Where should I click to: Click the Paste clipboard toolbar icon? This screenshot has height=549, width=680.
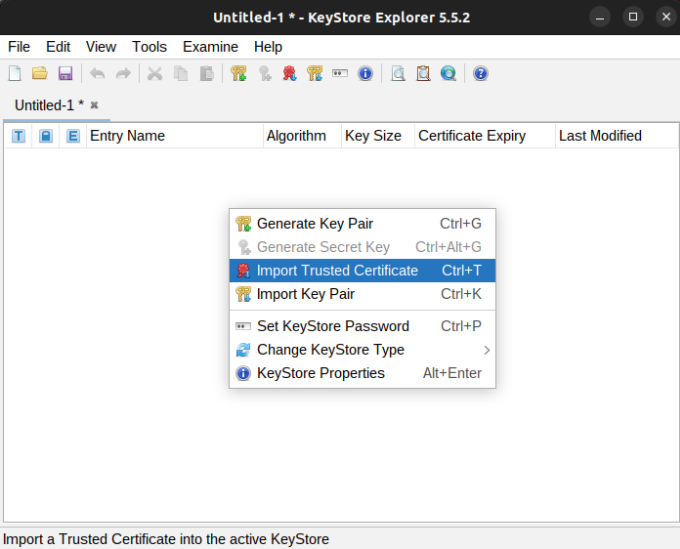pyautogui.click(x=207, y=73)
